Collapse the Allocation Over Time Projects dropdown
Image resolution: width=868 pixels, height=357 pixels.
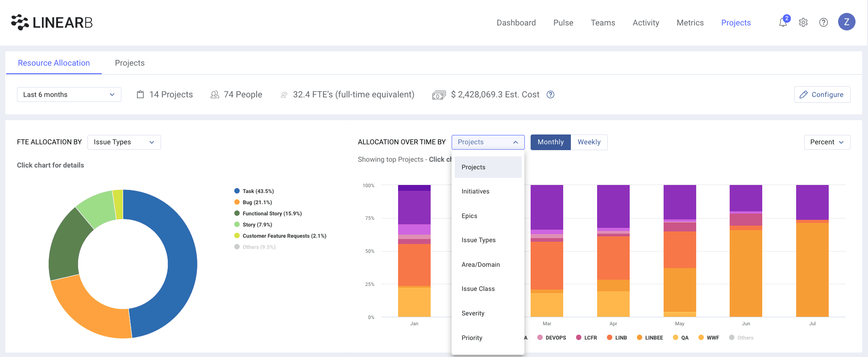[x=488, y=142]
